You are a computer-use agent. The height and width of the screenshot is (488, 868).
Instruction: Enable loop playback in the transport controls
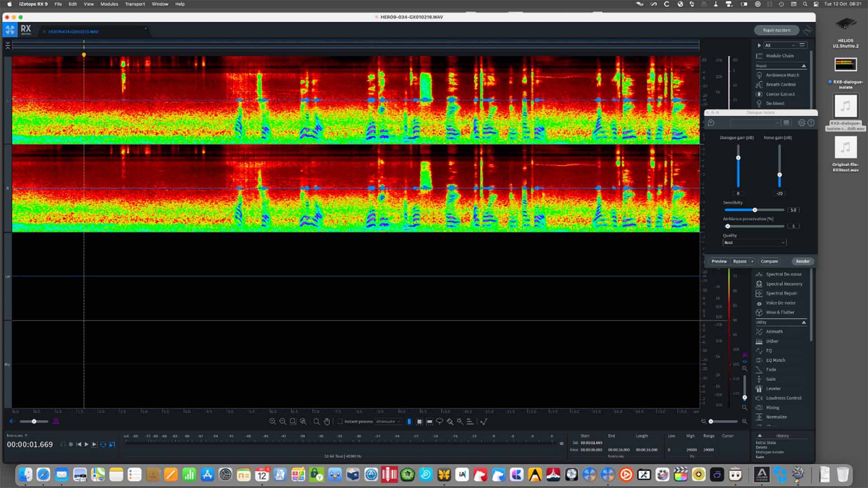pyautogui.click(x=103, y=444)
